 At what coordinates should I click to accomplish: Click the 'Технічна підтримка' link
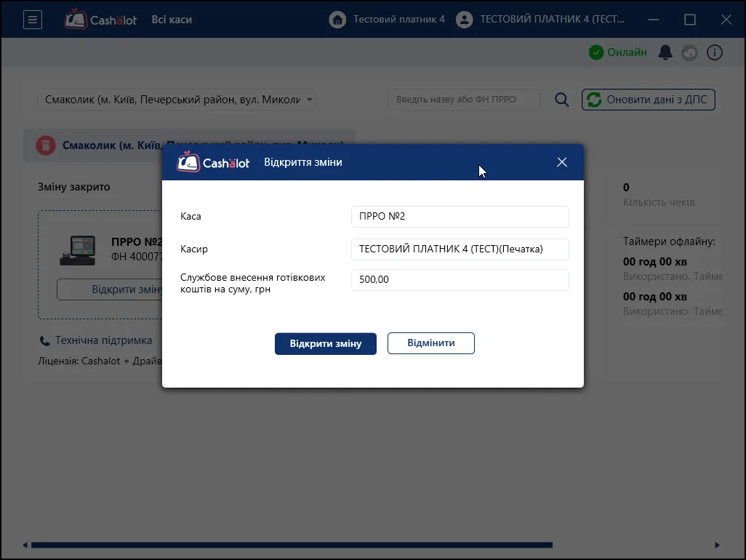(103, 340)
